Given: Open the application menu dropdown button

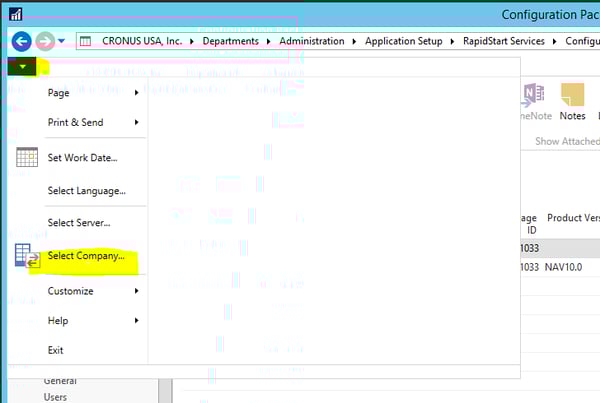Looking at the screenshot, I should (22, 67).
